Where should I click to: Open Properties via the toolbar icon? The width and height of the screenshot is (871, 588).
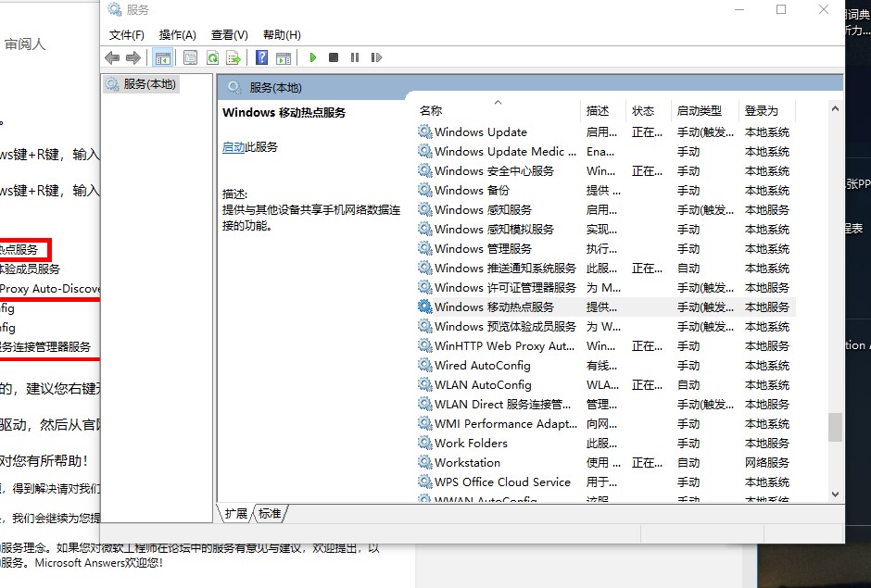(191, 57)
